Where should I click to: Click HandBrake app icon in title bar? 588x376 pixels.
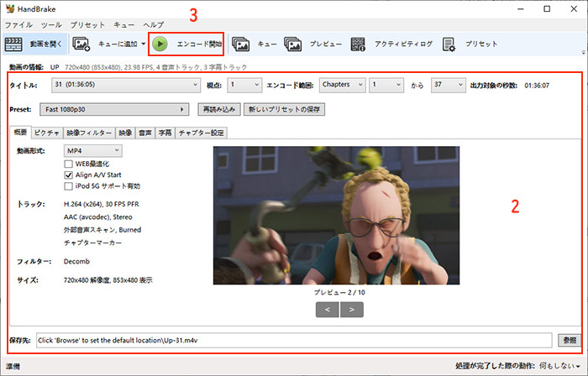pos(10,8)
